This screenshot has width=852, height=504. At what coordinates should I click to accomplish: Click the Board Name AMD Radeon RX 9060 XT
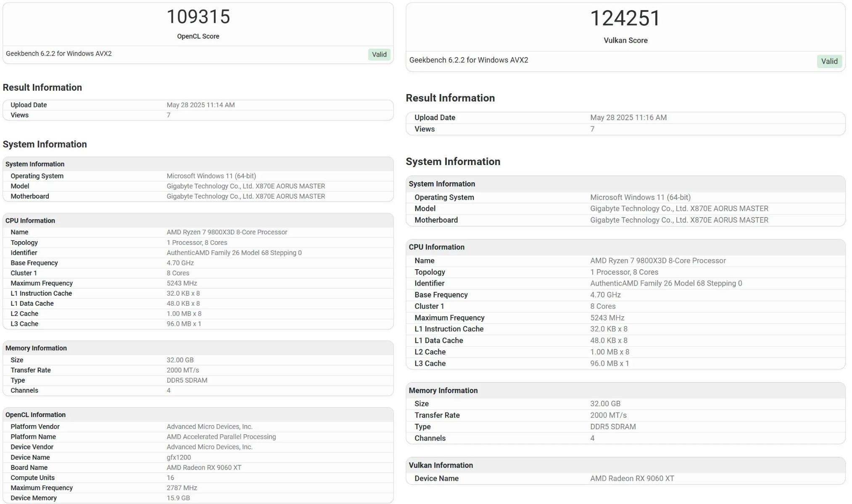(x=204, y=467)
